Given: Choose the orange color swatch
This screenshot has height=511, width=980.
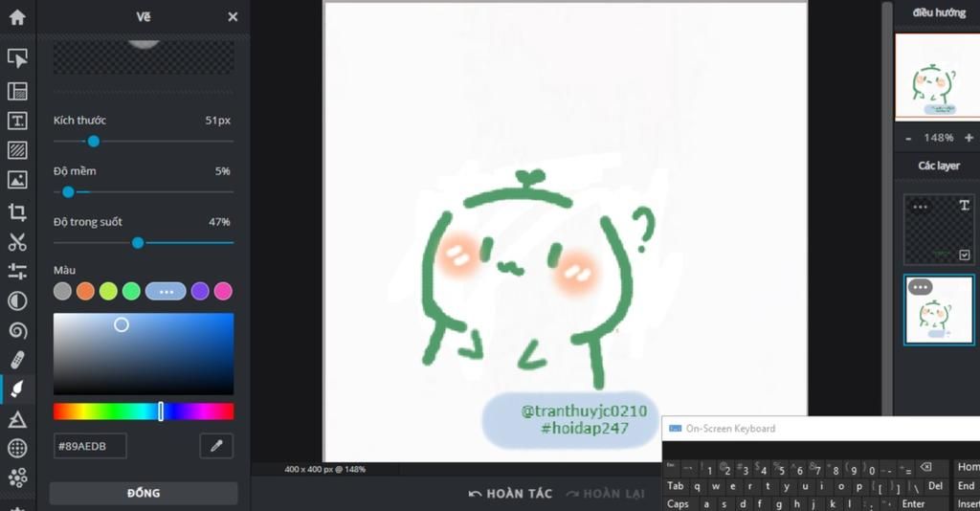Looking at the screenshot, I should (x=85, y=291).
